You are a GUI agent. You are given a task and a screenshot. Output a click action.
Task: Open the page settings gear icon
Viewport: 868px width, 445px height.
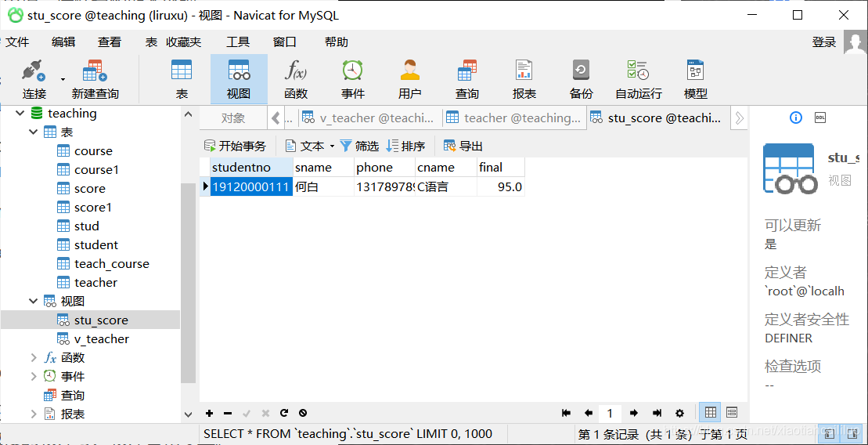click(680, 413)
